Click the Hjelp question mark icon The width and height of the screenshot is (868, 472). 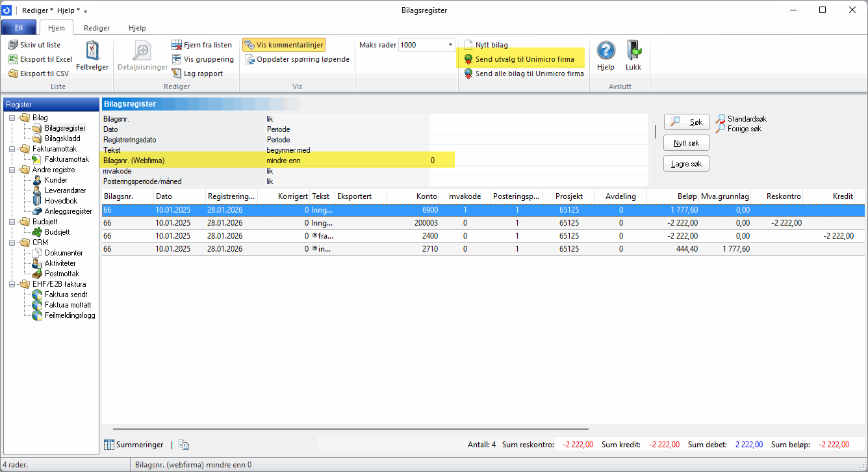[x=606, y=52]
